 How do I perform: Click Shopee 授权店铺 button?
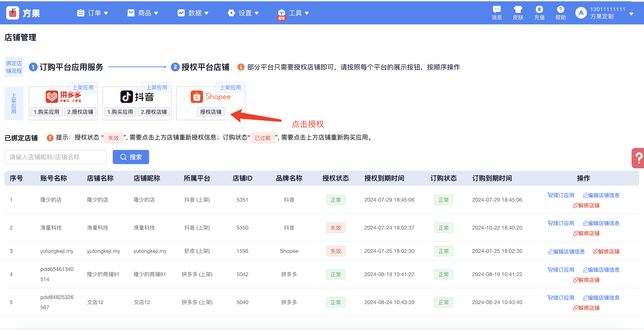[x=211, y=112]
